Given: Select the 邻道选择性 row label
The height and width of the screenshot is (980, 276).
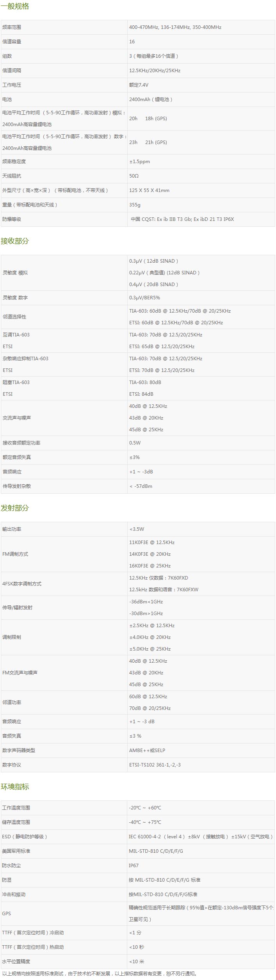Looking at the screenshot, I should [x=14, y=317].
